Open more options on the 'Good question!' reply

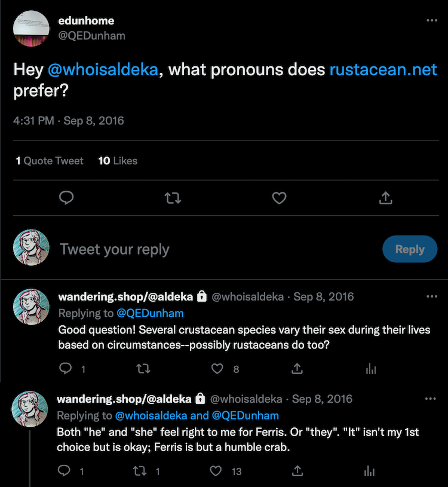[432, 296]
